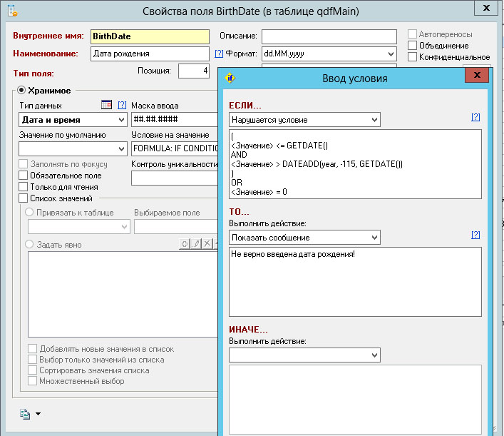Open help link for ЕСЛИ condition
The height and width of the screenshot is (436, 504).
click(475, 118)
